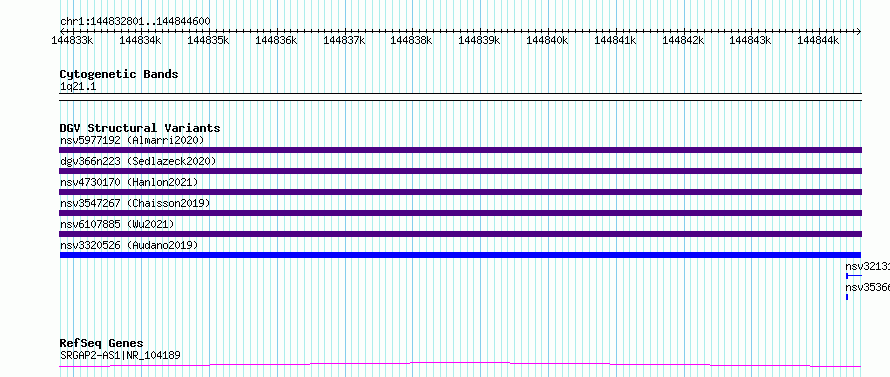This screenshot has height=377, width=890.
Task: Click the nsv4730170 (Hanlon2021) variant label
Action: (x=129, y=182)
